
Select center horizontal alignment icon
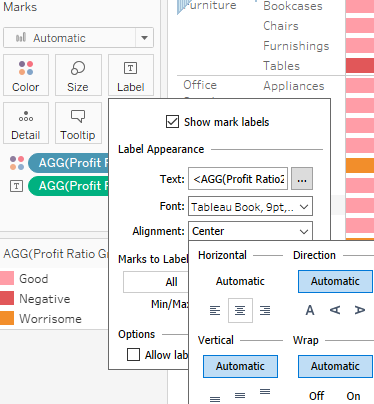click(x=240, y=311)
